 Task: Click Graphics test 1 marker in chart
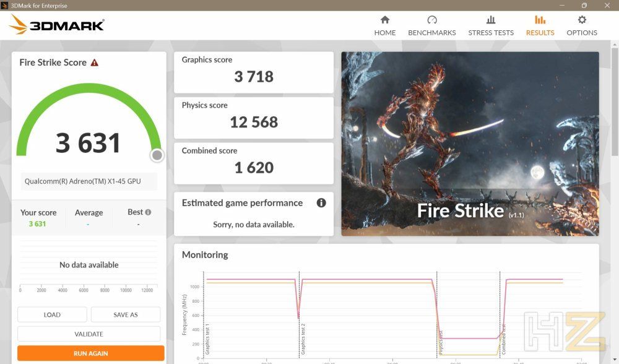[207, 339]
